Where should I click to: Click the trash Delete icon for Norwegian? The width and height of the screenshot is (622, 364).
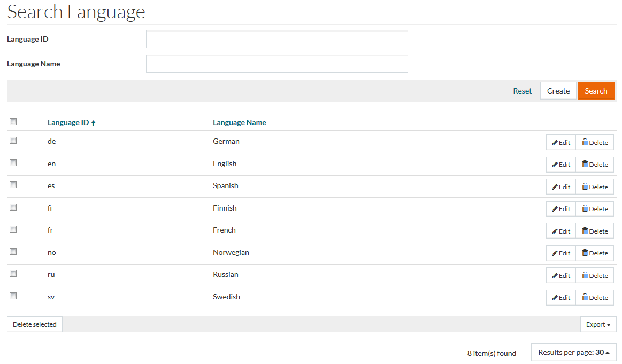click(x=585, y=253)
